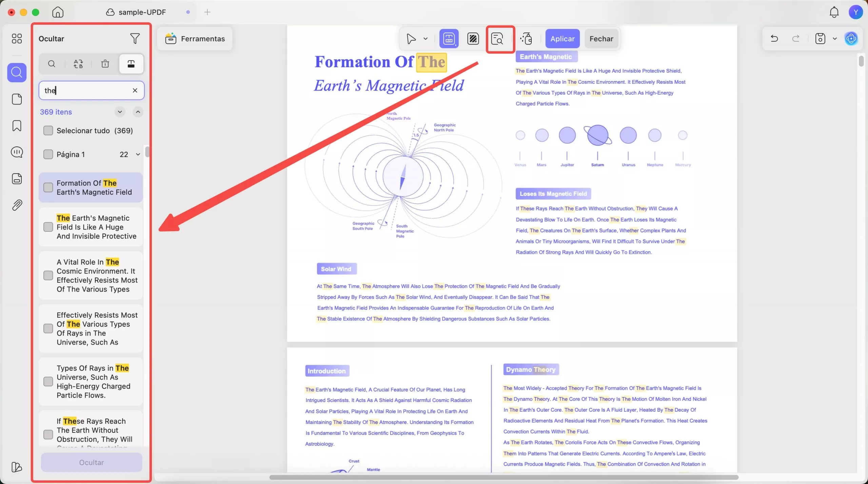
Task: Redo the last action
Action: click(796, 39)
